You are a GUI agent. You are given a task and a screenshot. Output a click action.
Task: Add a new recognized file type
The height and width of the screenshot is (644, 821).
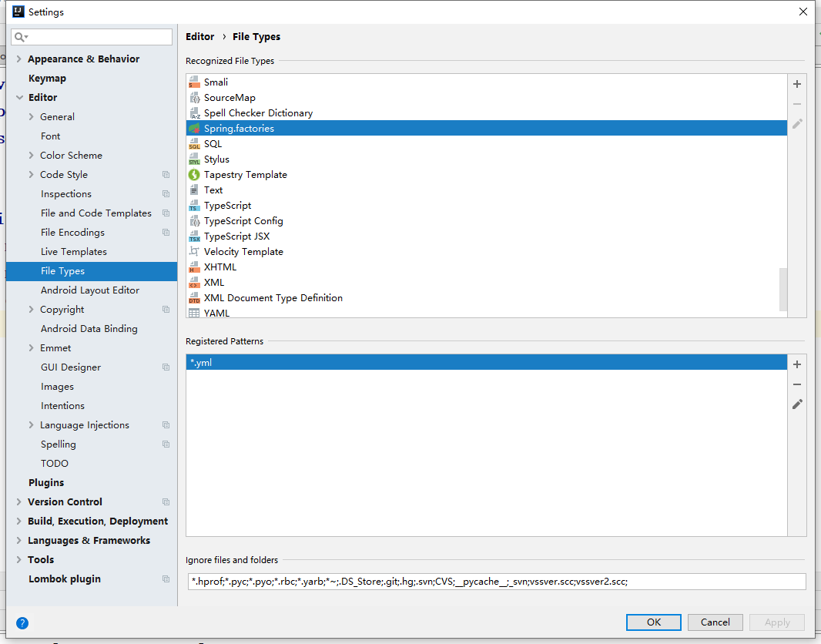tap(797, 84)
